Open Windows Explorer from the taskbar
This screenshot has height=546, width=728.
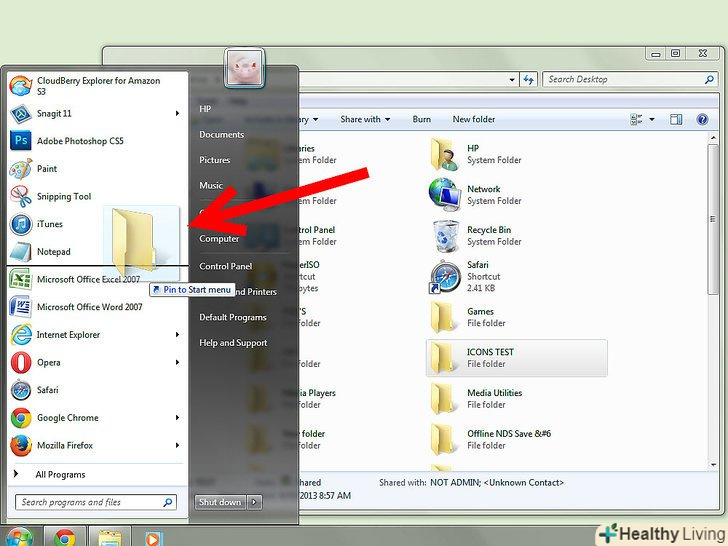[x=110, y=537]
